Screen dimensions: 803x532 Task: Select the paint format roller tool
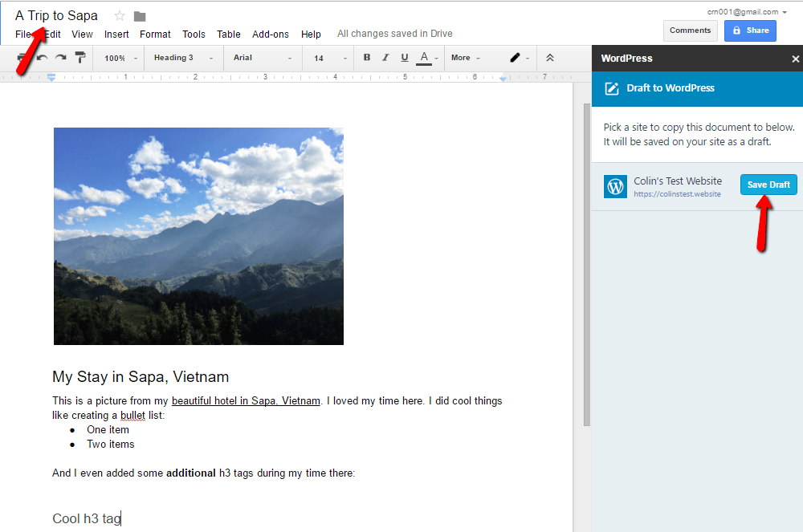[x=80, y=58]
